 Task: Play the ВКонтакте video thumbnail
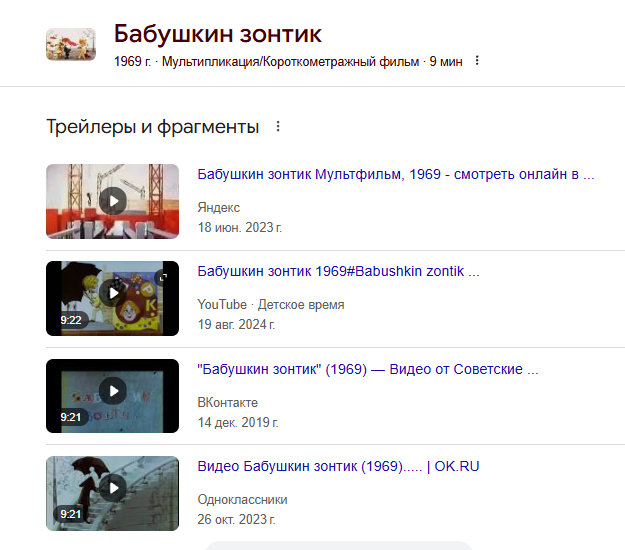click(112, 396)
